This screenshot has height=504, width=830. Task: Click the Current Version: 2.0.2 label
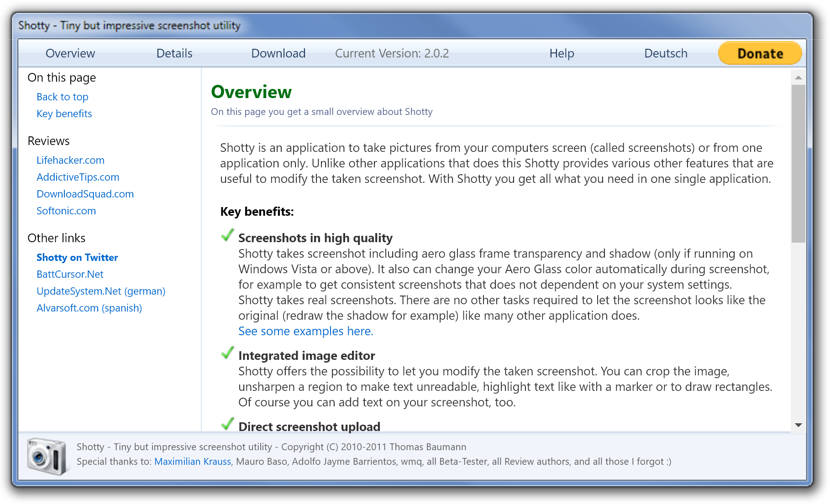(392, 53)
